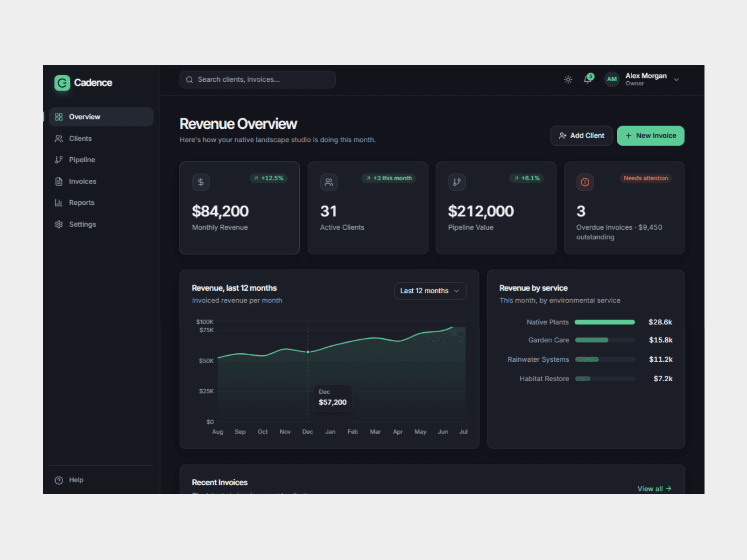
Task: Click the Settings gear icon
Action: point(58,224)
